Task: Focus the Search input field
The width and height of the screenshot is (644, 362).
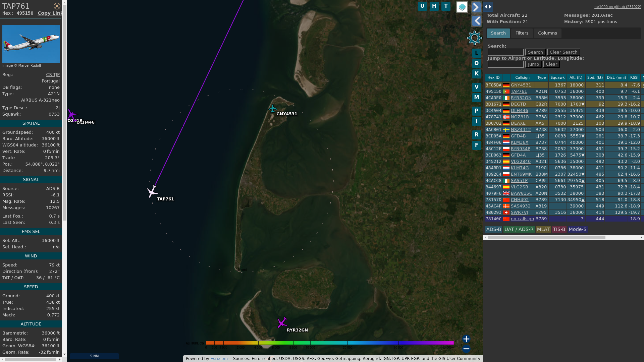Action: pyautogui.click(x=505, y=52)
